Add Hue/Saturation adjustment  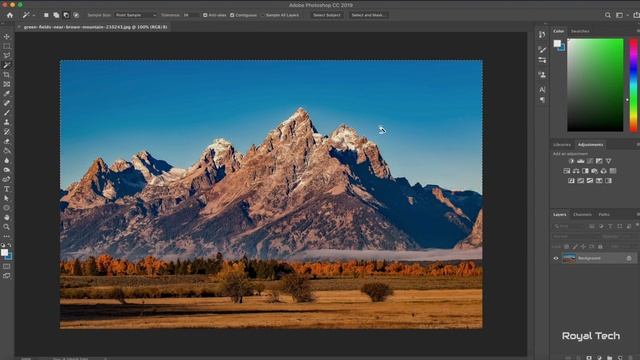(x=567, y=171)
